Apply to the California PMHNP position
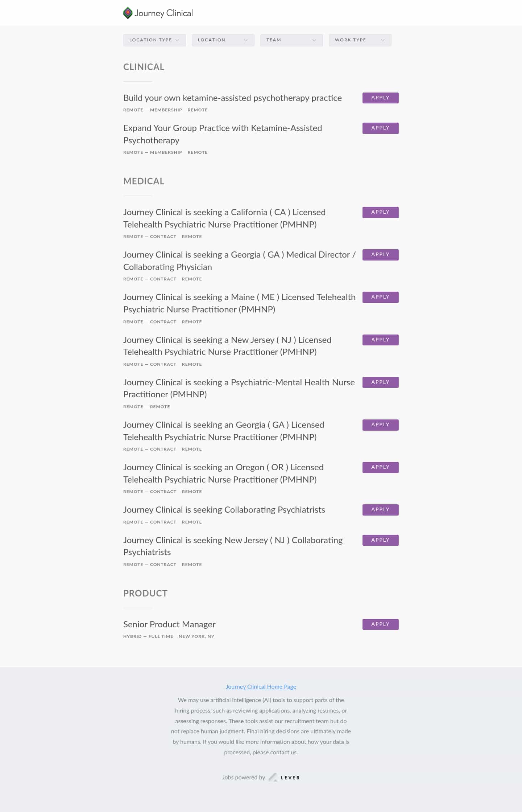The height and width of the screenshot is (812, 522). point(380,212)
